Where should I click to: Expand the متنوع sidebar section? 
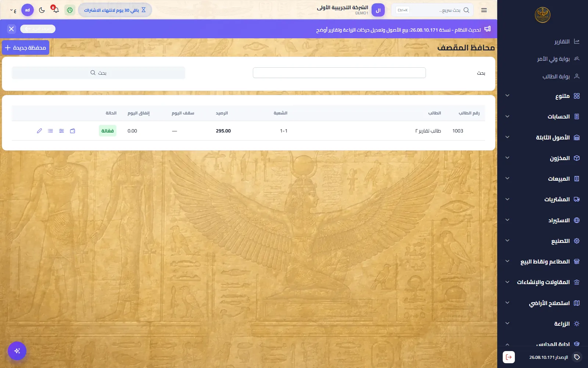(542, 96)
